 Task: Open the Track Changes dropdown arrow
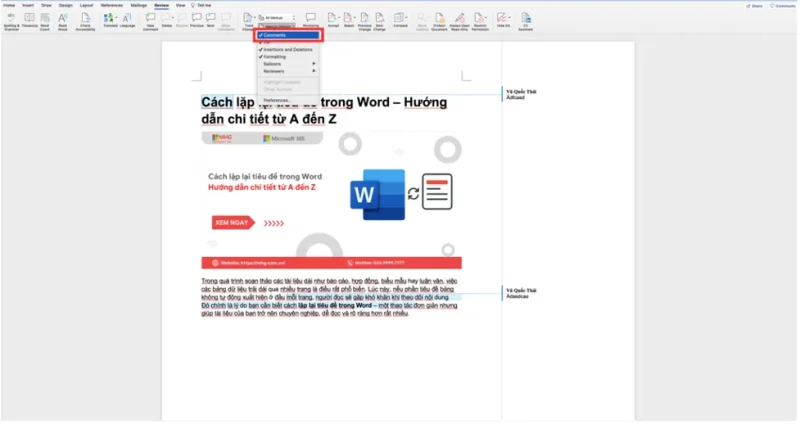255,18
